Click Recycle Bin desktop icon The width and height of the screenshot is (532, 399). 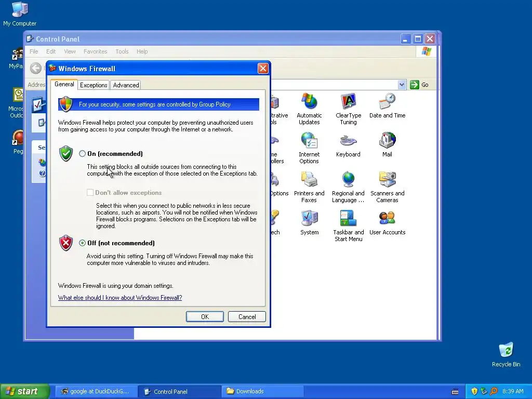click(x=506, y=354)
